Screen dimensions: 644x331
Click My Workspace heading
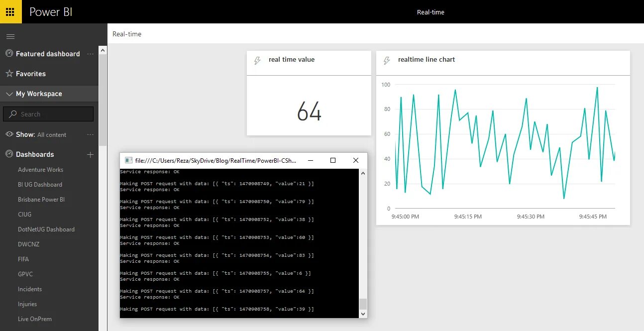click(x=39, y=94)
